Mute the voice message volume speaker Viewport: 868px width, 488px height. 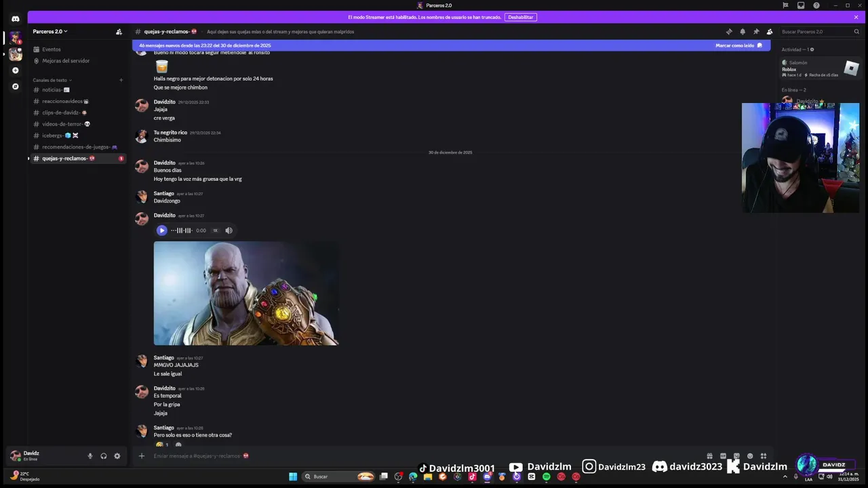[229, 230]
